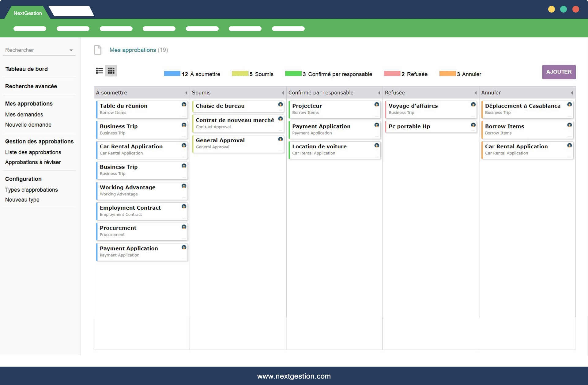Open Nouvelle demande link
The image size is (588, 385).
[28, 125]
